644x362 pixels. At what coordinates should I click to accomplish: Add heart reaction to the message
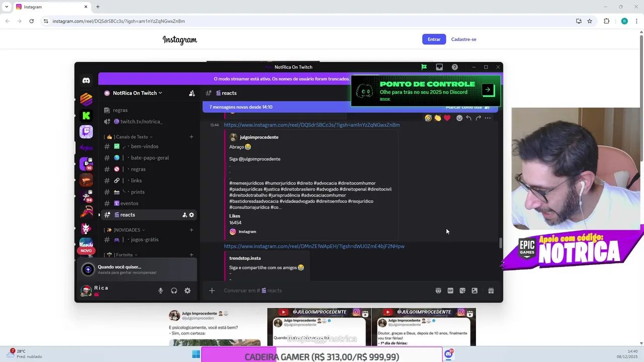coord(447,118)
